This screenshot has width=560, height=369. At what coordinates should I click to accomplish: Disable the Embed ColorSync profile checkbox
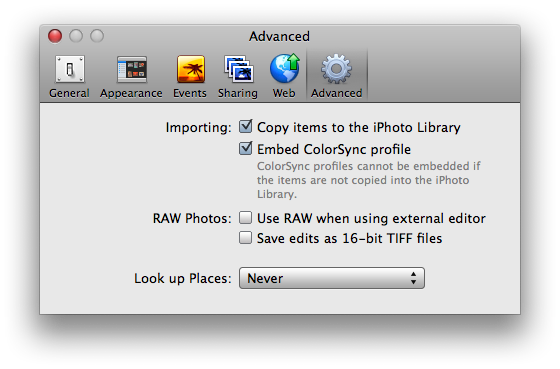245,148
